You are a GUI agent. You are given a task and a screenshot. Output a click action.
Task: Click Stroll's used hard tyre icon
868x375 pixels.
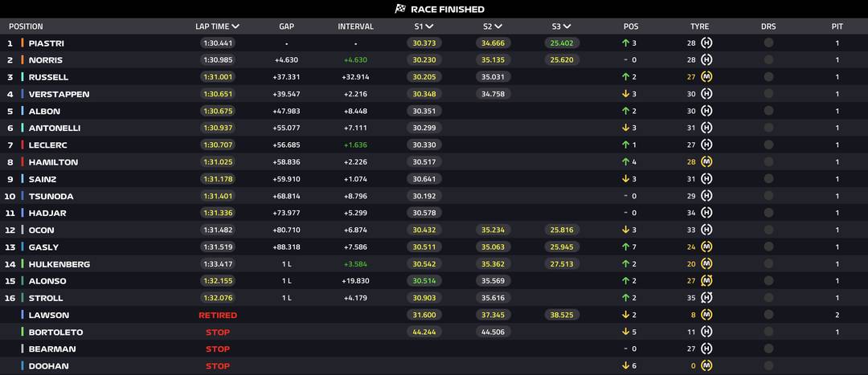706,298
